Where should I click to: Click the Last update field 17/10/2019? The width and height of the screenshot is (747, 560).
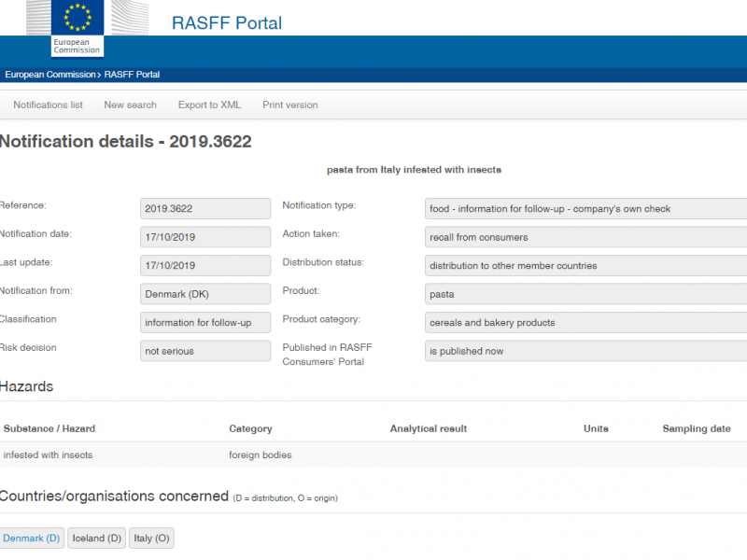pyautogui.click(x=205, y=266)
